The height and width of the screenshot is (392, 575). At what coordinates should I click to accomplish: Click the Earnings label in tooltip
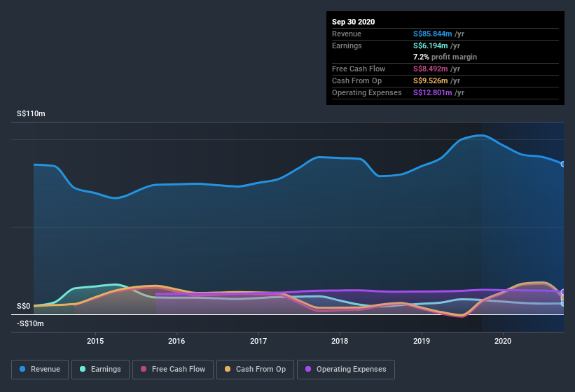click(x=347, y=45)
